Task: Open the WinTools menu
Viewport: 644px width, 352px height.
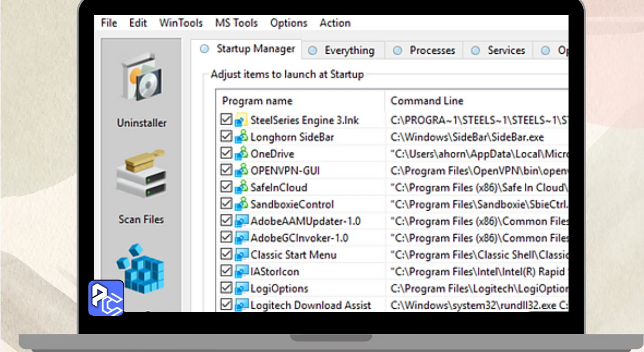Action: pyautogui.click(x=181, y=23)
